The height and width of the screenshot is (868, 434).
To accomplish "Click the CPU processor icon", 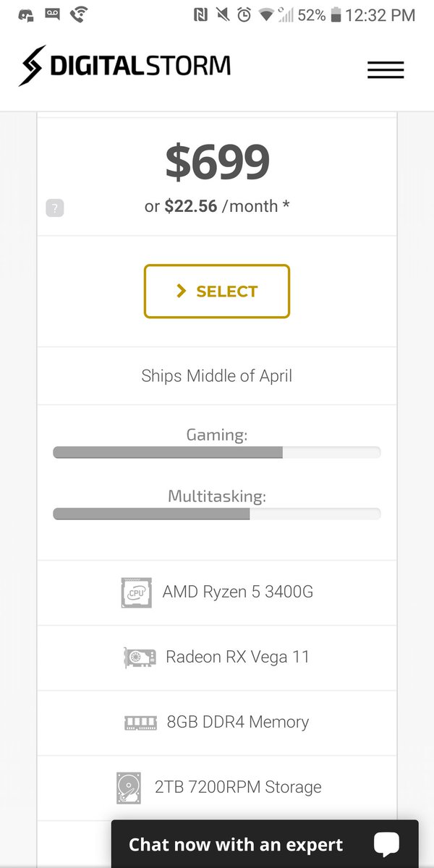I will 136,592.
